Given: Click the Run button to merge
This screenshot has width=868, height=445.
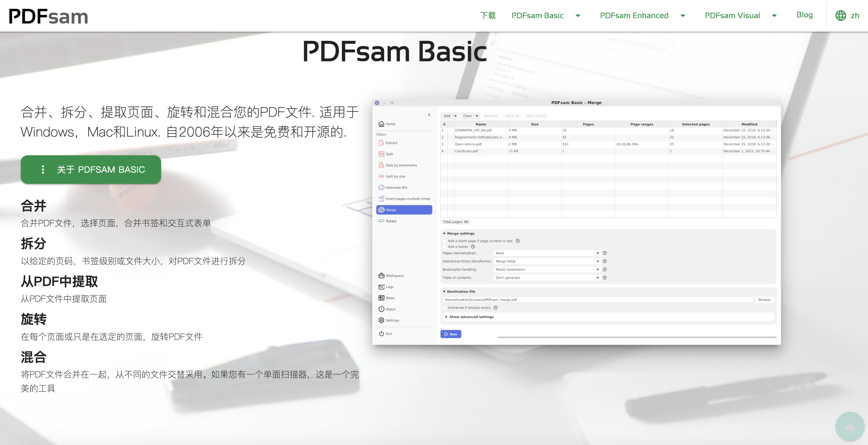Looking at the screenshot, I should (451, 334).
